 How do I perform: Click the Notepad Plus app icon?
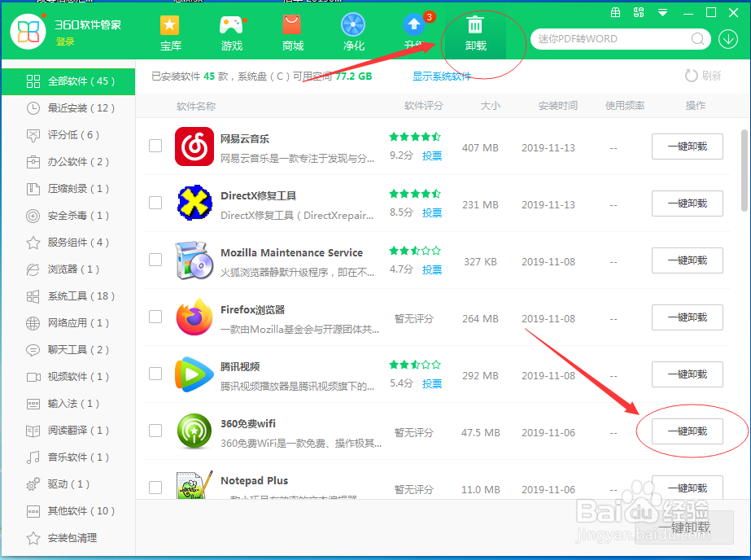point(194,485)
